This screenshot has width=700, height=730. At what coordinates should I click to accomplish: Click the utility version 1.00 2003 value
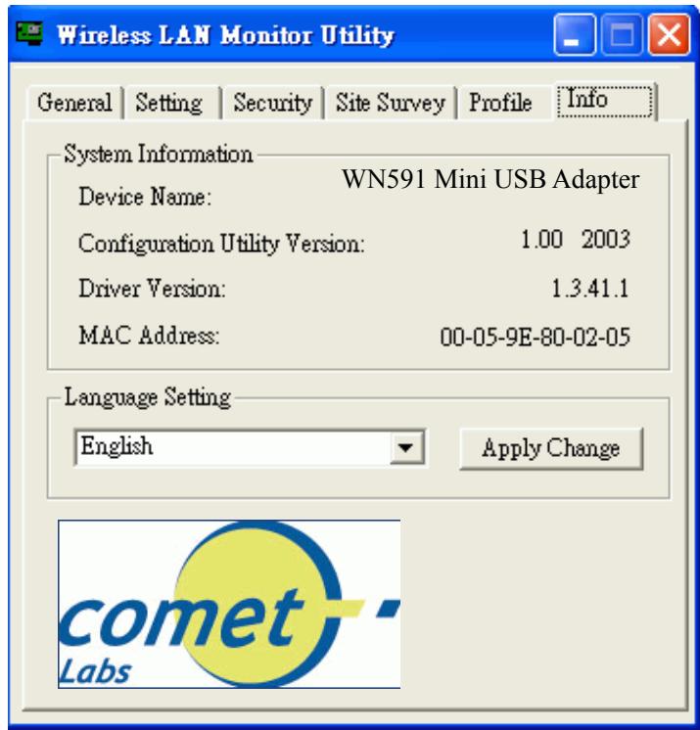point(576,240)
